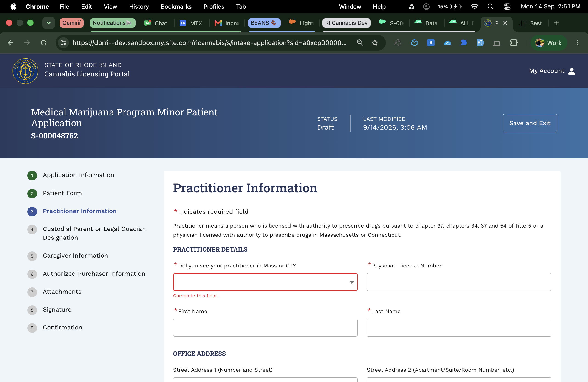Focus the First Name field
The image size is (588, 382).
point(265,328)
